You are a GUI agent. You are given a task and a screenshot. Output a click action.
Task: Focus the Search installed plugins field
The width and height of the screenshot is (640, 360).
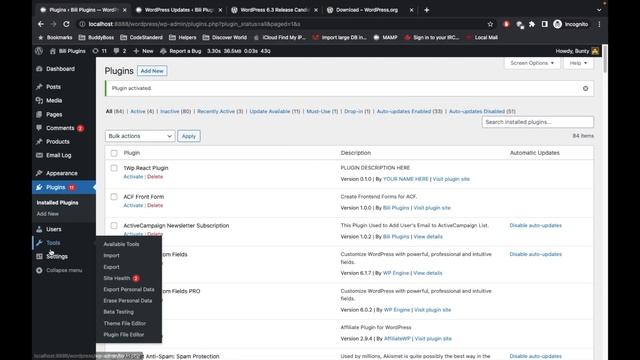538,122
